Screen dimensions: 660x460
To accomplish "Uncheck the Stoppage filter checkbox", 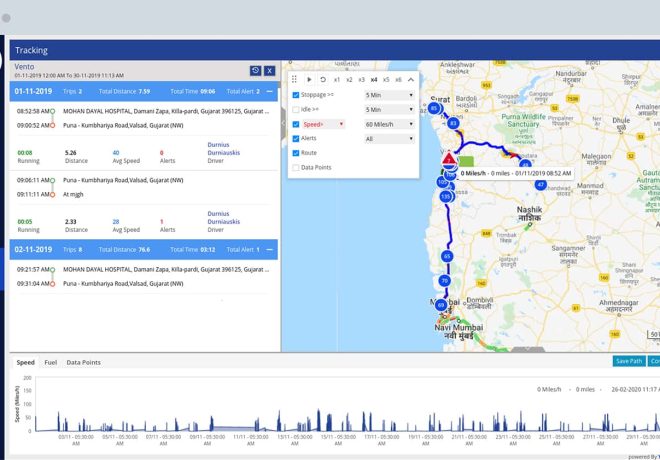I will click(296, 95).
